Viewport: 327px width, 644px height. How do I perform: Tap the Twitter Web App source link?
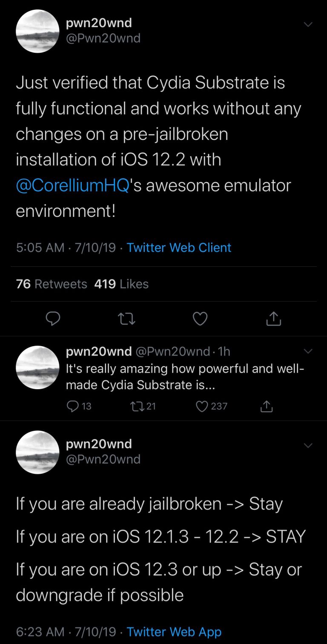point(174,632)
